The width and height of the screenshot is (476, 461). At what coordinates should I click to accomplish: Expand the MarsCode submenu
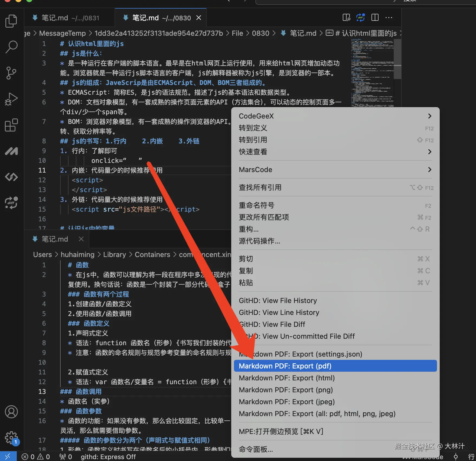335,170
